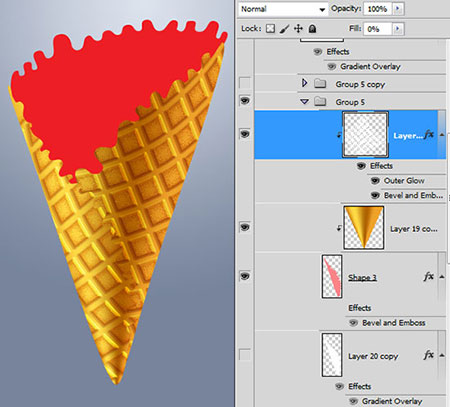
Task: Click the Group 5 folder icon
Action: (x=320, y=101)
